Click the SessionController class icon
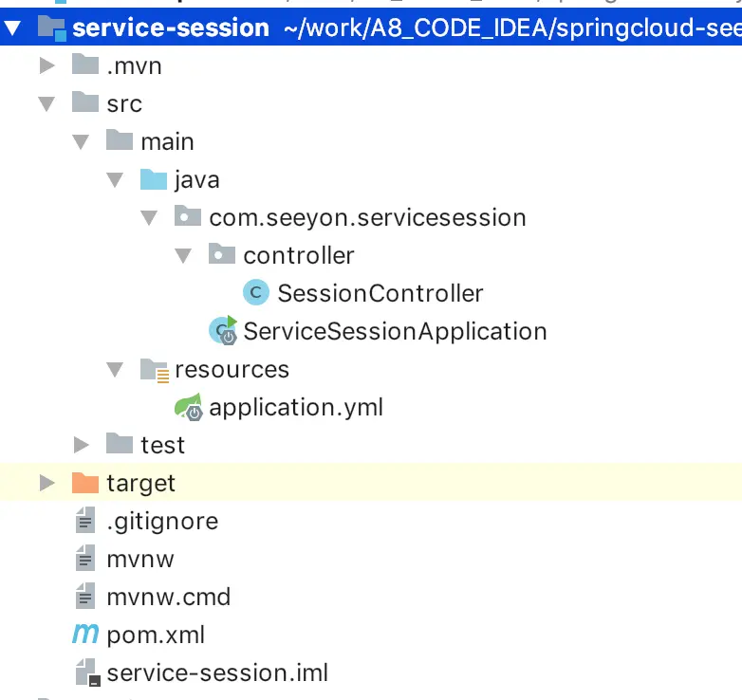 click(255, 293)
